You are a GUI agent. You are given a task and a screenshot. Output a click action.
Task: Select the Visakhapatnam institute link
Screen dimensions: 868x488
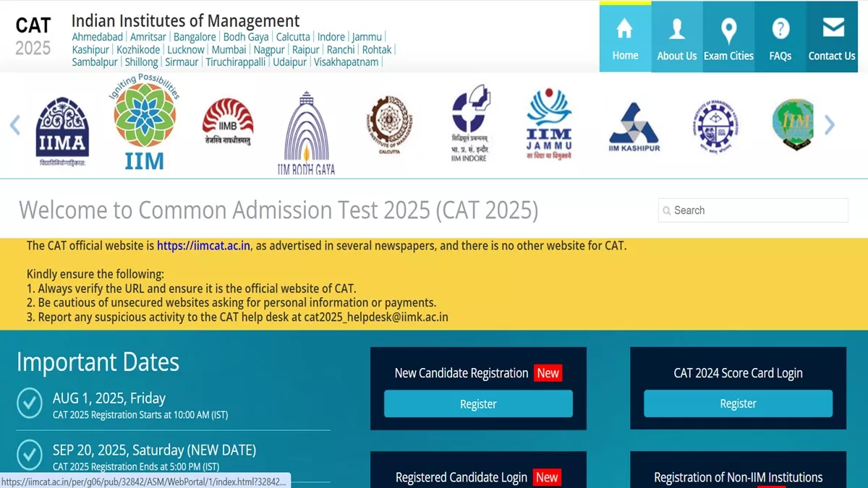pyautogui.click(x=346, y=62)
